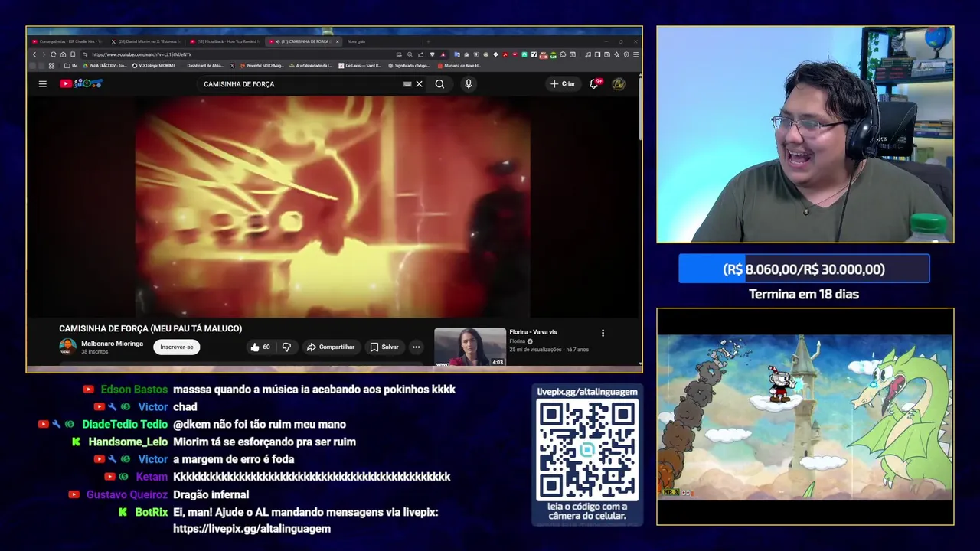Start voice search with the microphone icon
Image resolution: width=980 pixels, height=551 pixels.
[x=469, y=84]
